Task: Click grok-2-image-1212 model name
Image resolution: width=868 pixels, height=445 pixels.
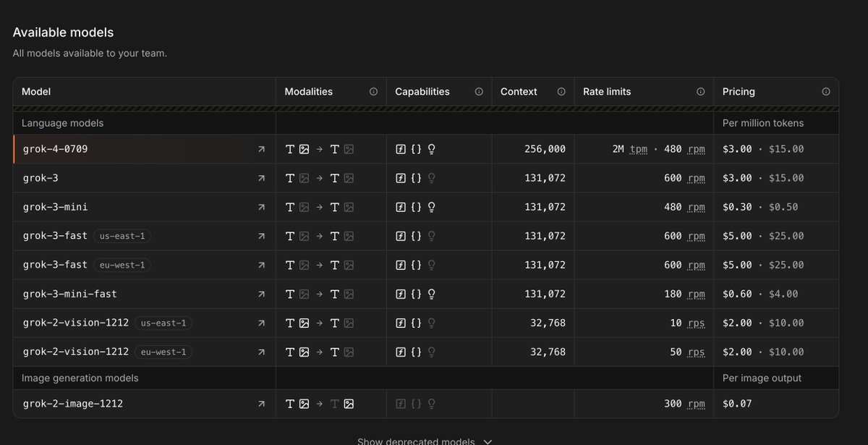Action: 73,404
